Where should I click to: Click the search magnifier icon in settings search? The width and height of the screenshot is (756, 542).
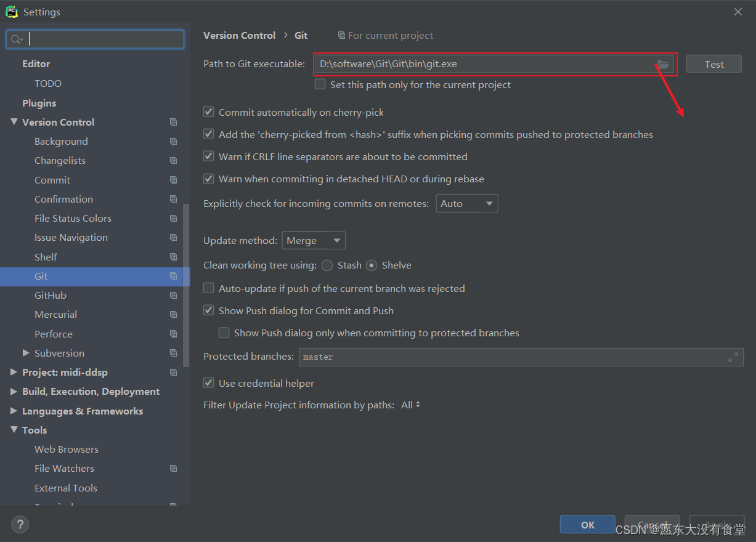pos(15,39)
